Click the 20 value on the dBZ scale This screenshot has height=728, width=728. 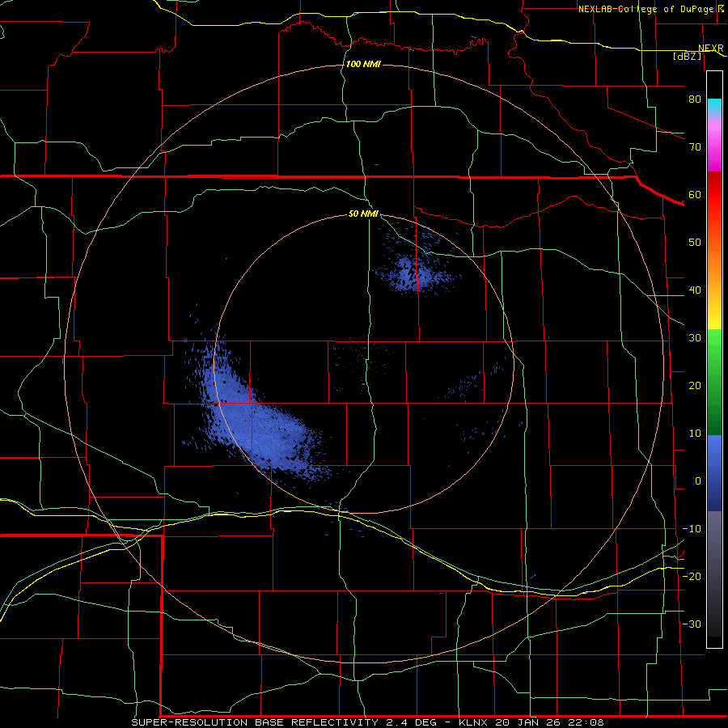point(695,385)
